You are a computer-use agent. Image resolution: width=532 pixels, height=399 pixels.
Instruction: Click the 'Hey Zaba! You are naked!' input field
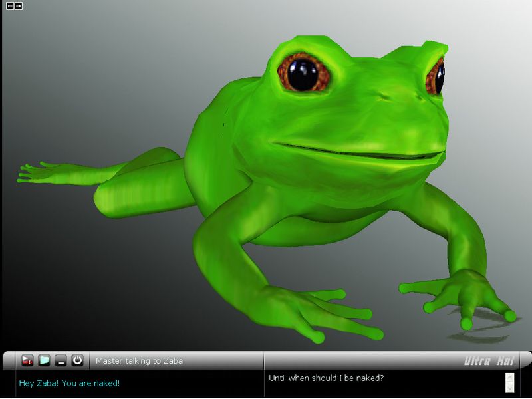(140, 384)
